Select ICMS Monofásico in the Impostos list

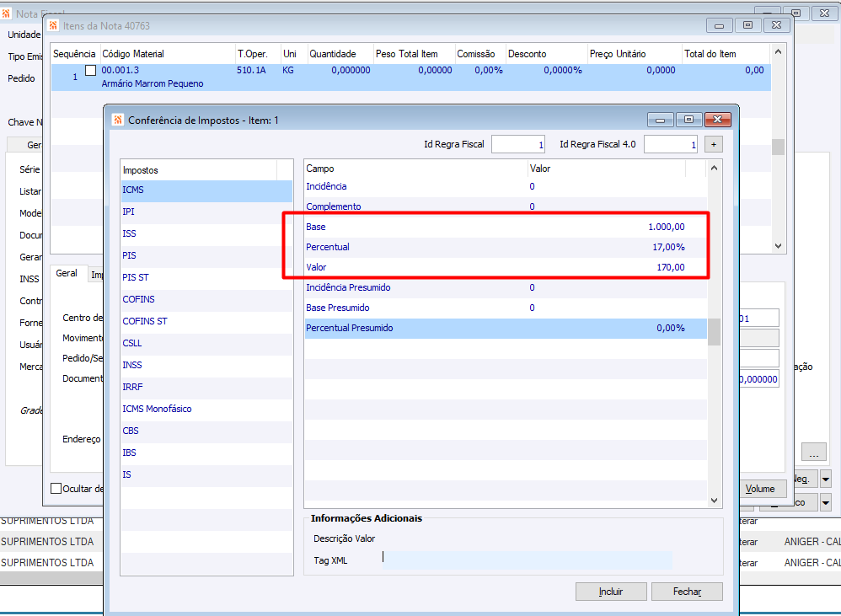pyautogui.click(x=206, y=409)
